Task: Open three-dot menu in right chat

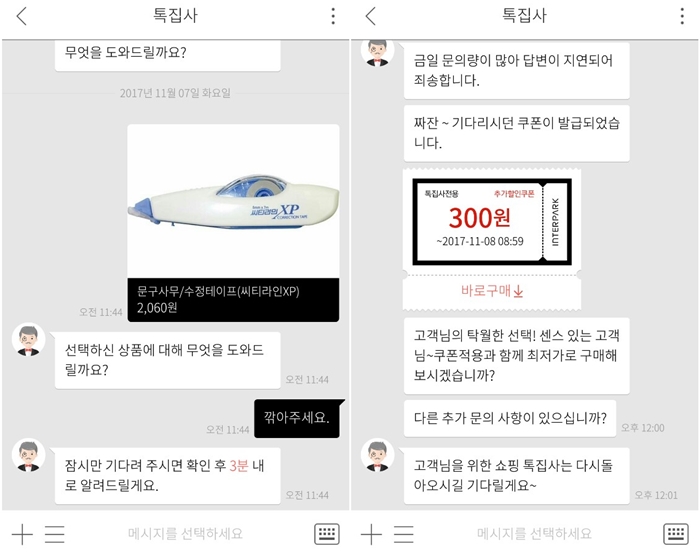Action: [x=682, y=17]
